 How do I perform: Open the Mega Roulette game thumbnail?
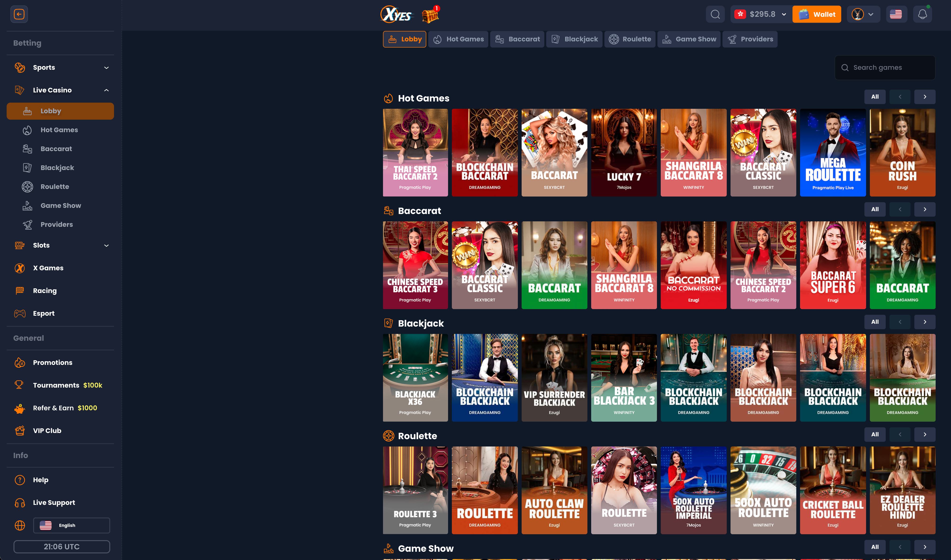pyautogui.click(x=833, y=153)
